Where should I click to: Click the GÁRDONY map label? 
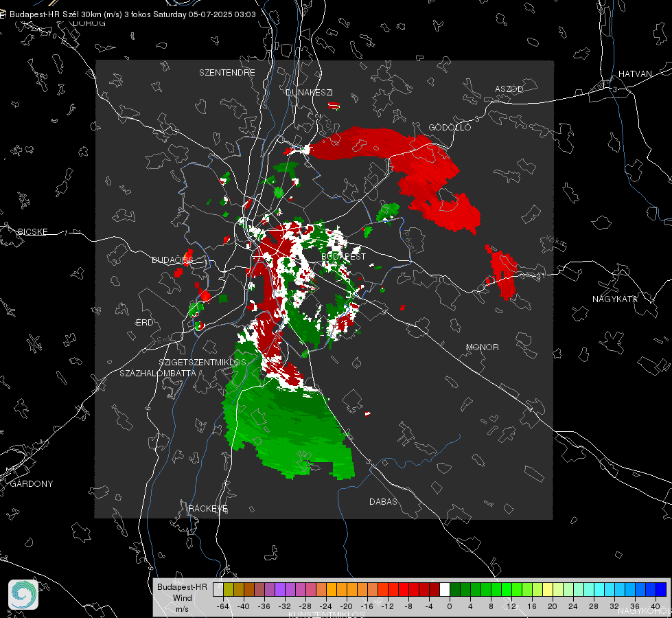[32, 484]
